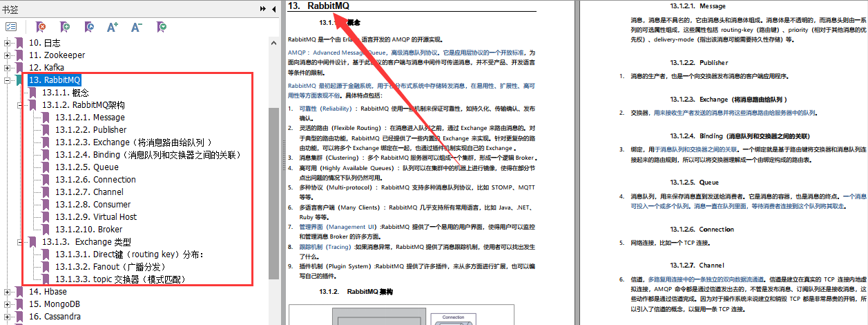Click bookmark icon beside 11. Zookeeper

click(x=20, y=55)
